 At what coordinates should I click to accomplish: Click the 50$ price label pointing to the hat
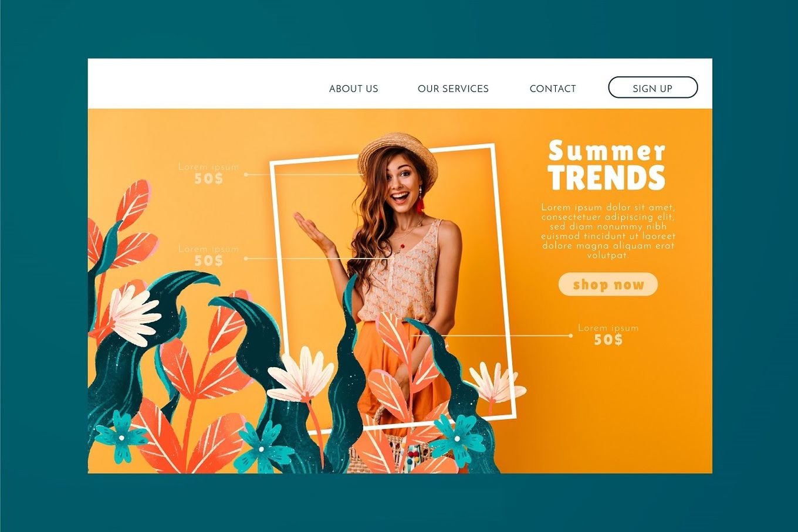[x=209, y=178]
